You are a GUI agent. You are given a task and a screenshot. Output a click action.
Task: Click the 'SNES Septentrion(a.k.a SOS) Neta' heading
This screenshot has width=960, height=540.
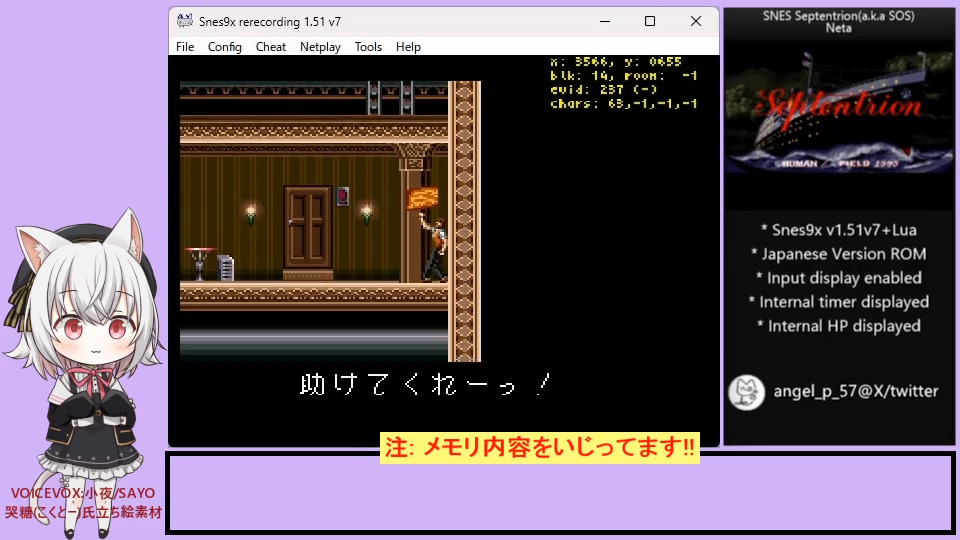pos(839,22)
